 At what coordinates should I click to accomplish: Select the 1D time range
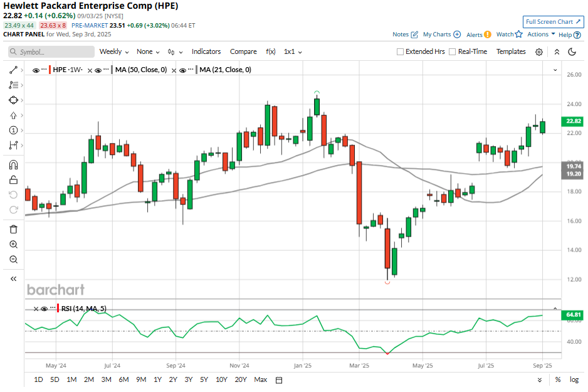38,379
